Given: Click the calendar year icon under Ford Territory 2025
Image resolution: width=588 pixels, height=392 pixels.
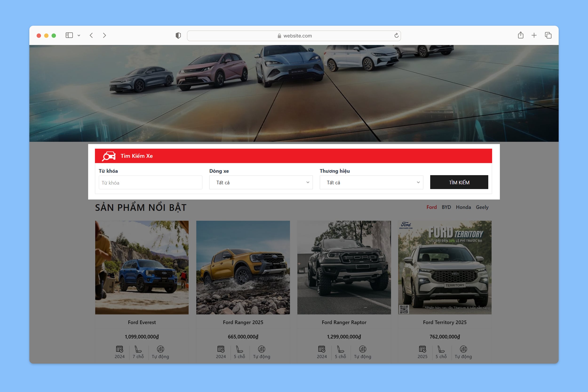Looking at the screenshot, I should click(x=422, y=349).
